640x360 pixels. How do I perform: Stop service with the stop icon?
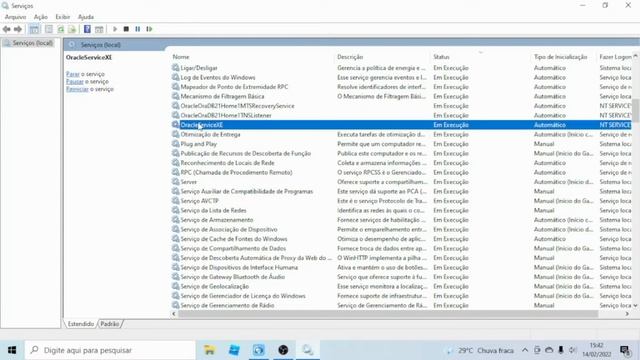point(126,29)
